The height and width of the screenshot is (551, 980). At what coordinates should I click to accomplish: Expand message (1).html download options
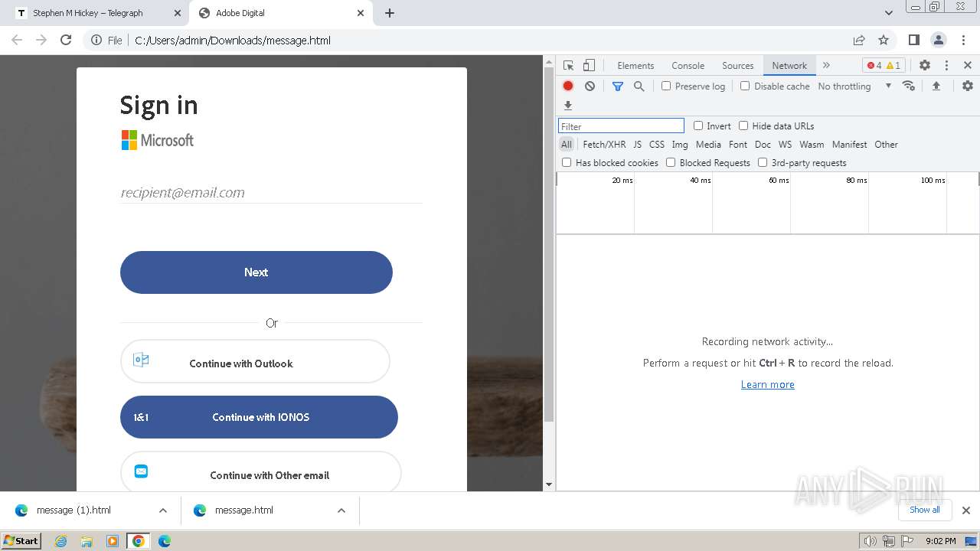163,510
